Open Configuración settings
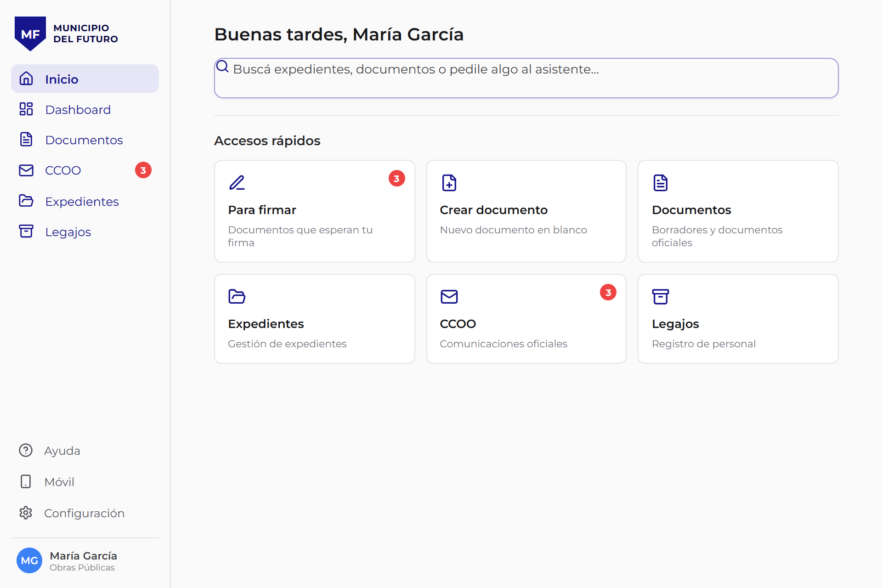882x588 pixels. coord(84,513)
